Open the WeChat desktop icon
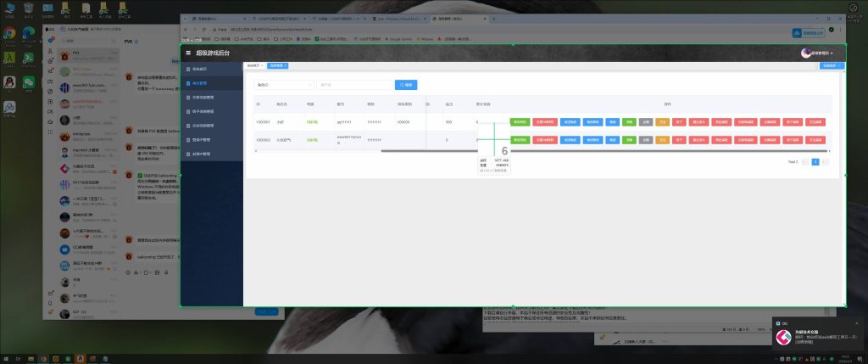Image resolution: width=868 pixels, height=364 pixels. (x=28, y=82)
